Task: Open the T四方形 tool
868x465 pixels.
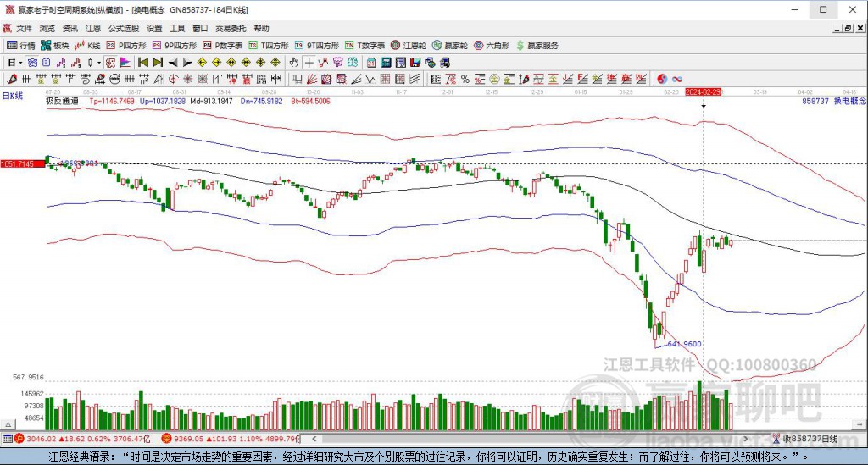Action: click(x=269, y=46)
